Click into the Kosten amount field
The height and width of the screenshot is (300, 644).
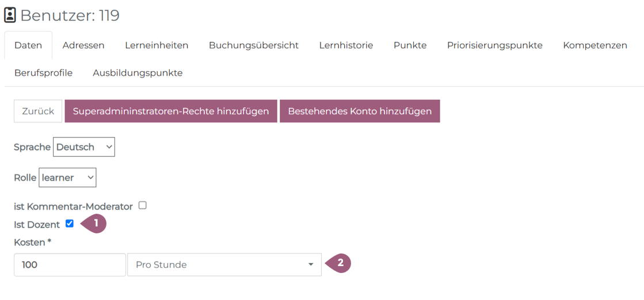(70, 265)
